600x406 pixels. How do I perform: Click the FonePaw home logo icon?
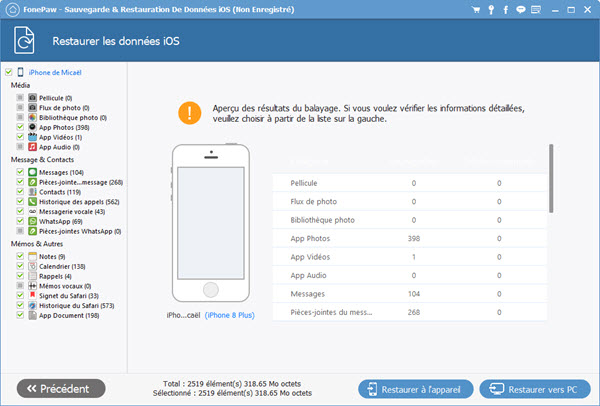(13, 10)
